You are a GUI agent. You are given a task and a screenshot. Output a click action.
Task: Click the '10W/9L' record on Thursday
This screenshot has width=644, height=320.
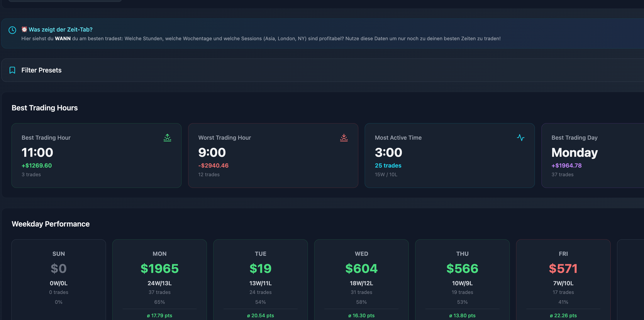462,283
